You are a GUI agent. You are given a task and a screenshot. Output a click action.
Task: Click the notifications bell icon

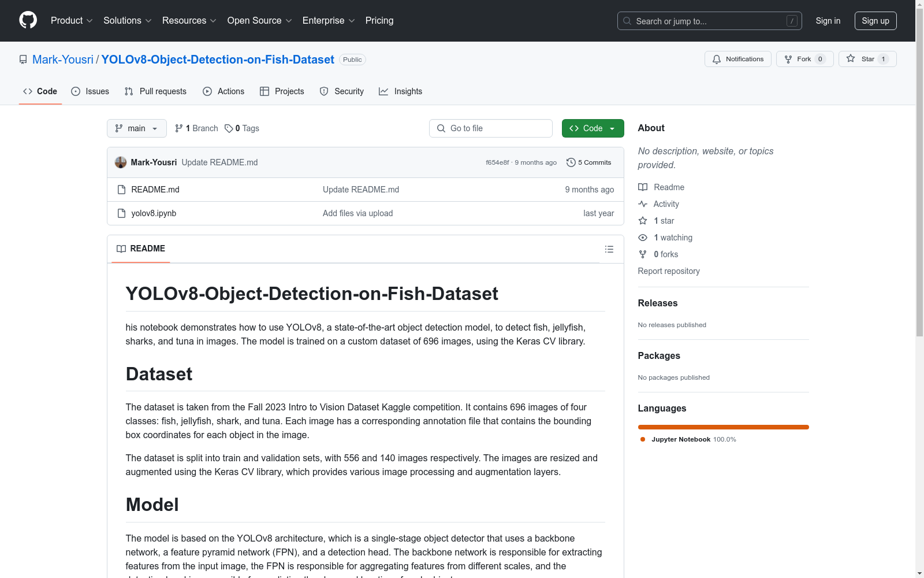(717, 59)
